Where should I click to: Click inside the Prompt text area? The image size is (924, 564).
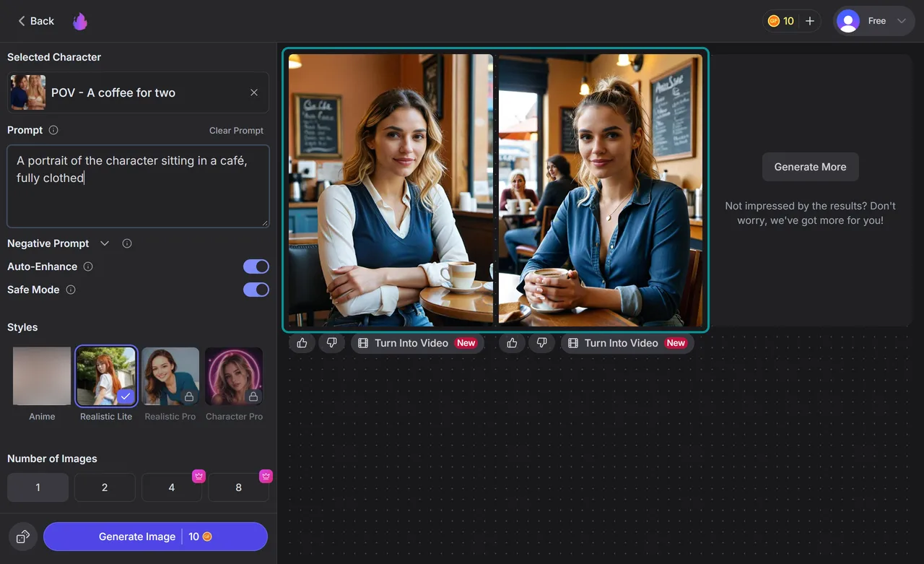click(x=138, y=186)
